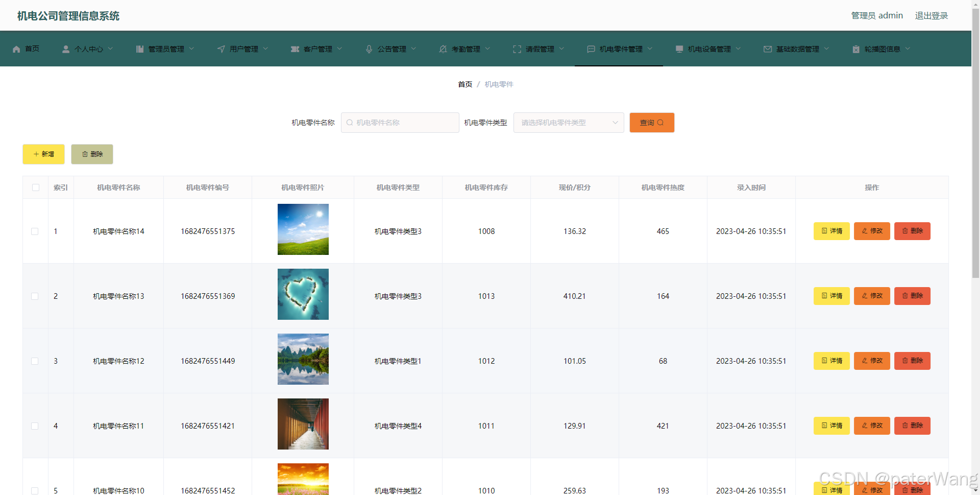Image resolution: width=980 pixels, height=495 pixels.
Task: Click the 机电零件名称 search input field
Action: click(x=400, y=123)
